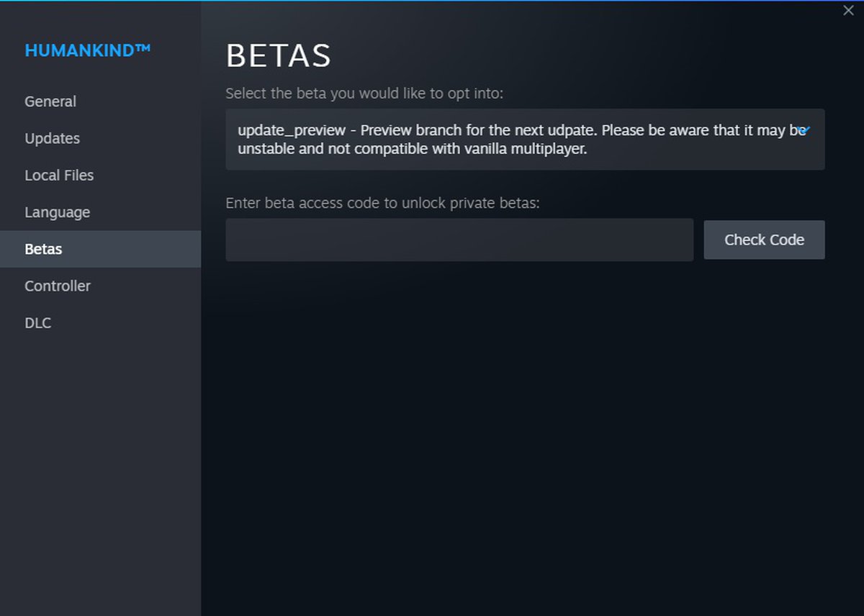Open the General settings tab
Viewport: 864px width, 616px height.
(50, 101)
